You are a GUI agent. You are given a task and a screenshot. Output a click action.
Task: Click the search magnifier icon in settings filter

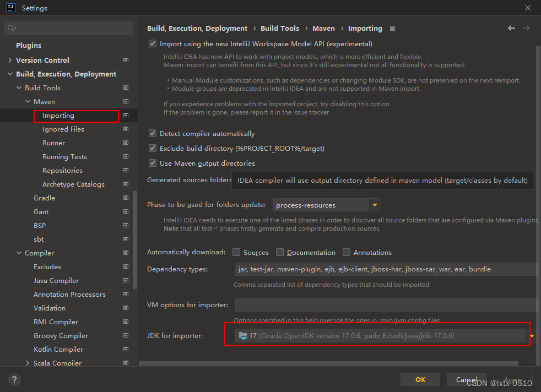(12, 28)
